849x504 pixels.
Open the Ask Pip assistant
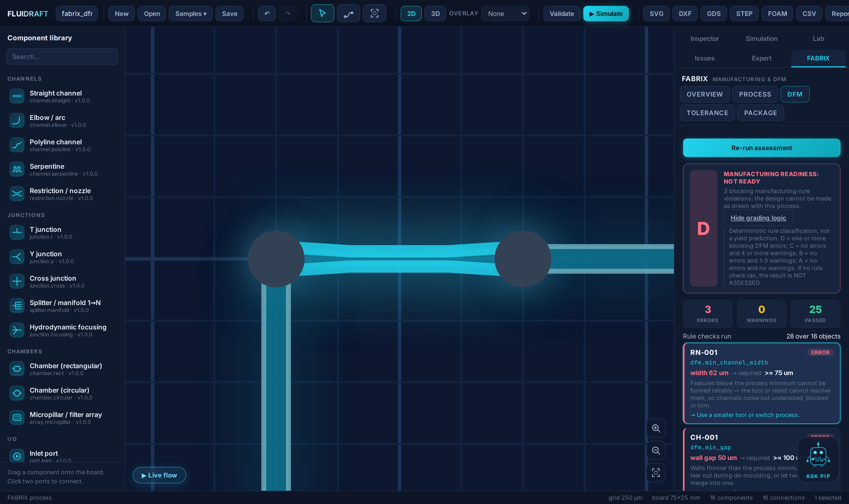click(818, 459)
